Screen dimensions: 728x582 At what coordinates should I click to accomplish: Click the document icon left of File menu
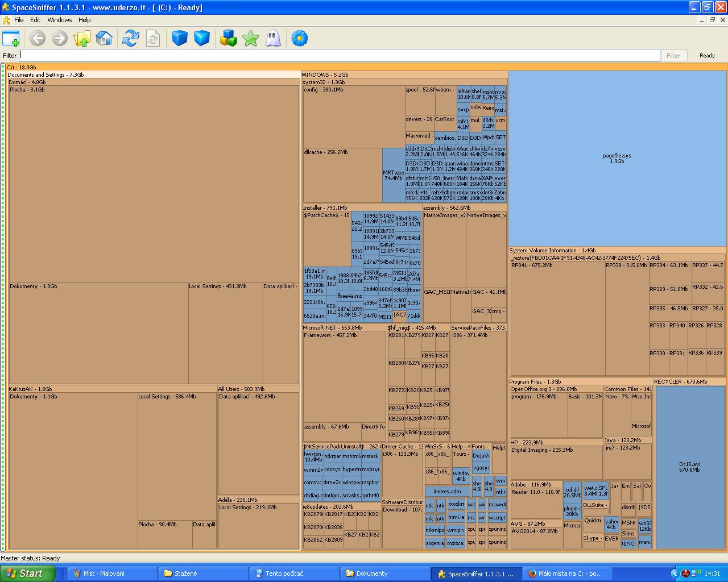pyautogui.click(x=6, y=20)
